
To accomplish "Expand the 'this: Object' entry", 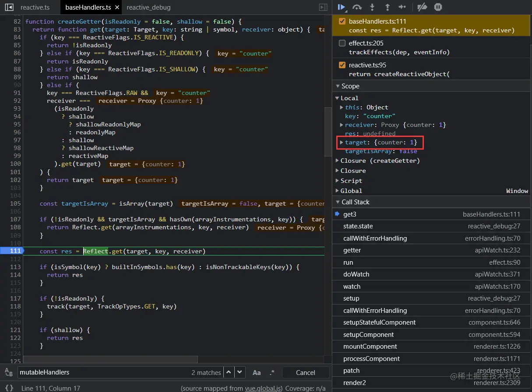I will (342, 107).
